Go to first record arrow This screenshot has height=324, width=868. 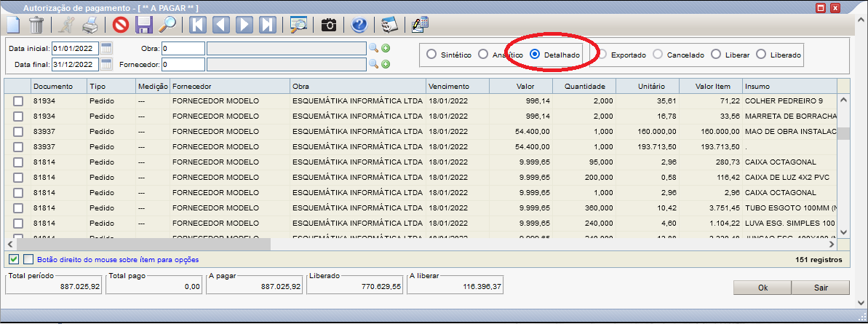pyautogui.click(x=198, y=25)
